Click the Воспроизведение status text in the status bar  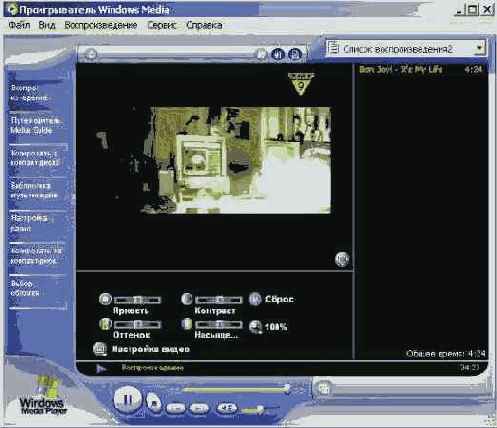(153, 368)
